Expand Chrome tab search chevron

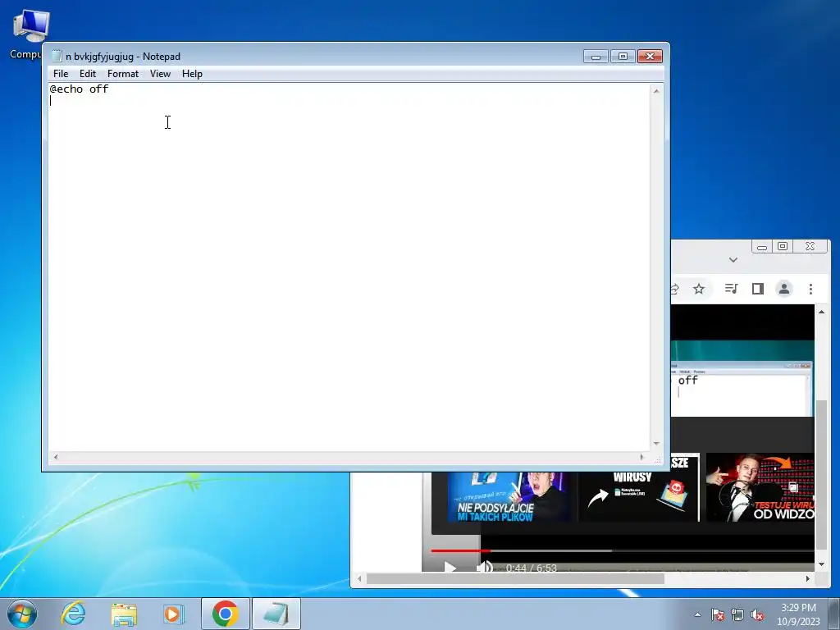pyautogui.click(x=733, y=260)
